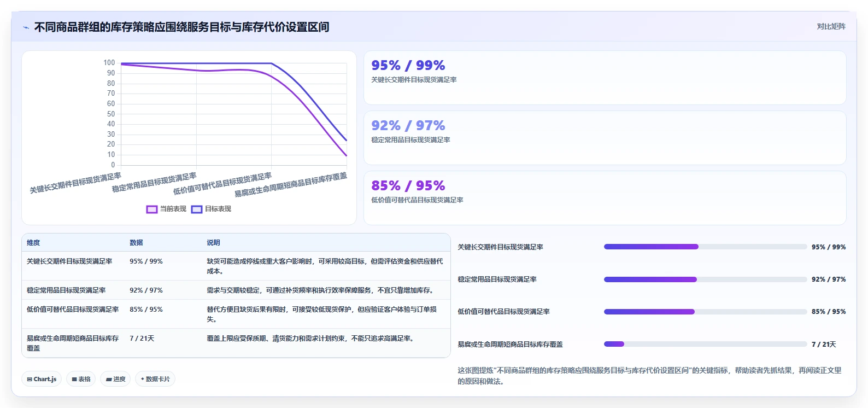Viewport: 868px width, 408px height.
Task: Click the summary paragraph starting 这张图提炼
Action: point(649,376)
